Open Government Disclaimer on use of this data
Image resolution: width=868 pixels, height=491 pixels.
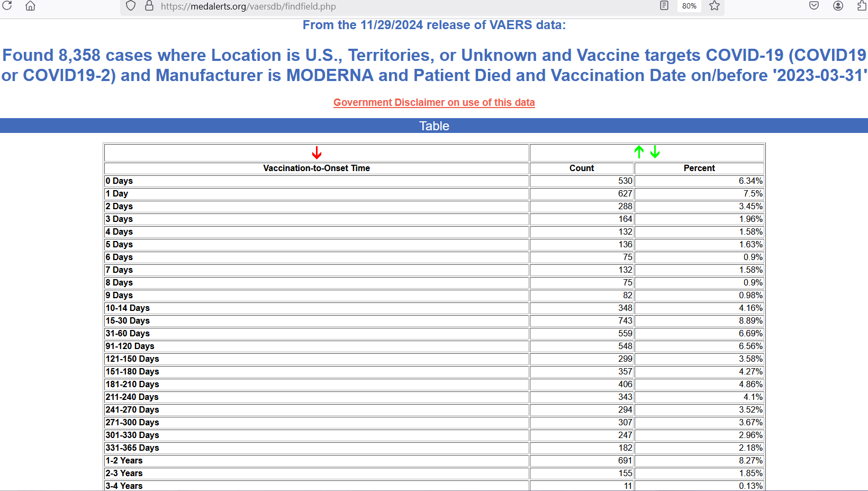(x=434, y=102)
